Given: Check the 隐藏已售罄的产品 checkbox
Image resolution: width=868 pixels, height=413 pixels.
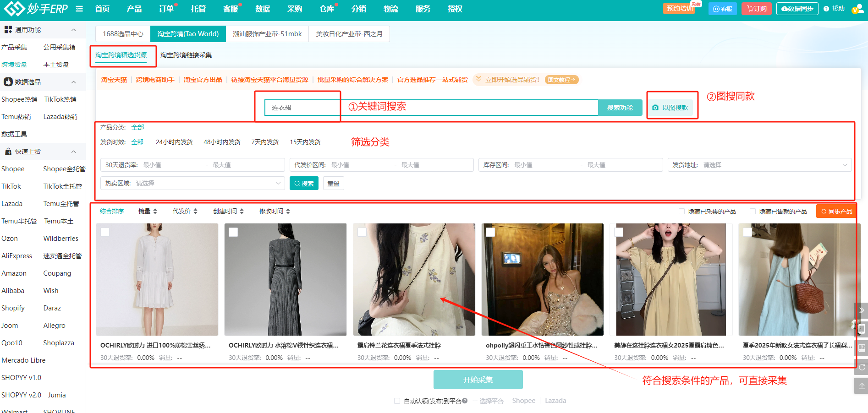Looking at the screenshot, I should [753, 212].
